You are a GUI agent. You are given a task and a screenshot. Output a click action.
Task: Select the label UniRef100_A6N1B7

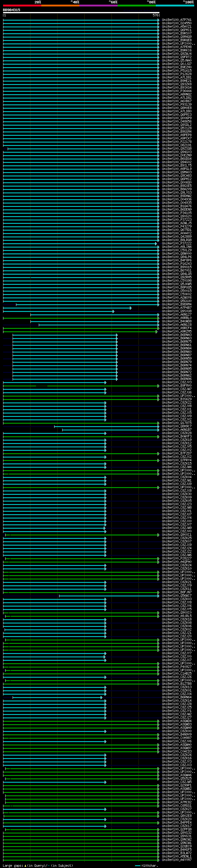(177, 430)
